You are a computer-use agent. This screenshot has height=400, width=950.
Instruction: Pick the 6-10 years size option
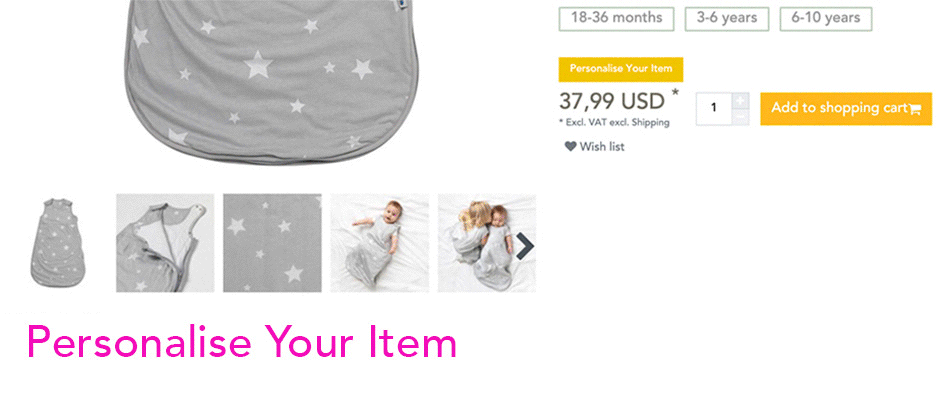point(826,19)
